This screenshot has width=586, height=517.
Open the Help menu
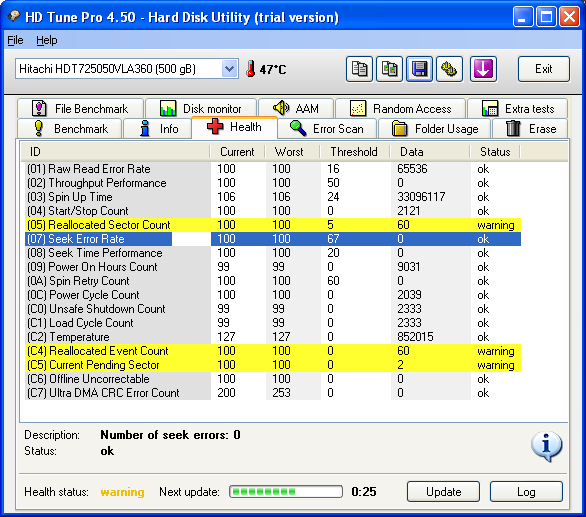coord(47,40)
